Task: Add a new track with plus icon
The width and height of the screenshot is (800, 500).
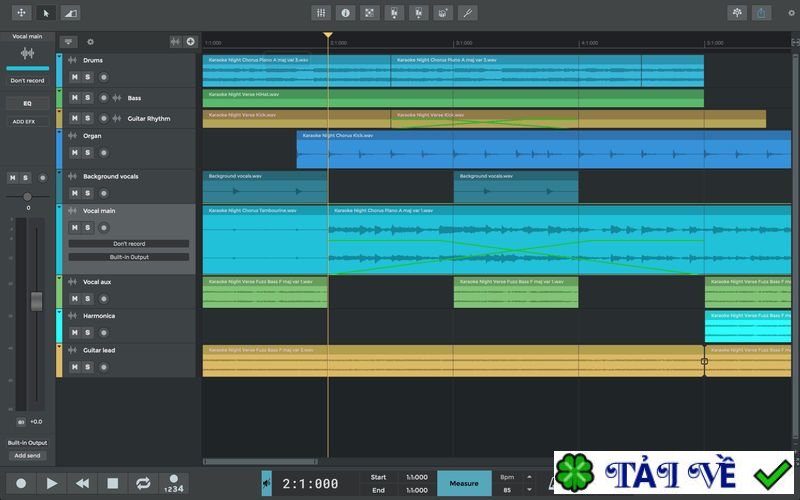Action: click(190, 42)
